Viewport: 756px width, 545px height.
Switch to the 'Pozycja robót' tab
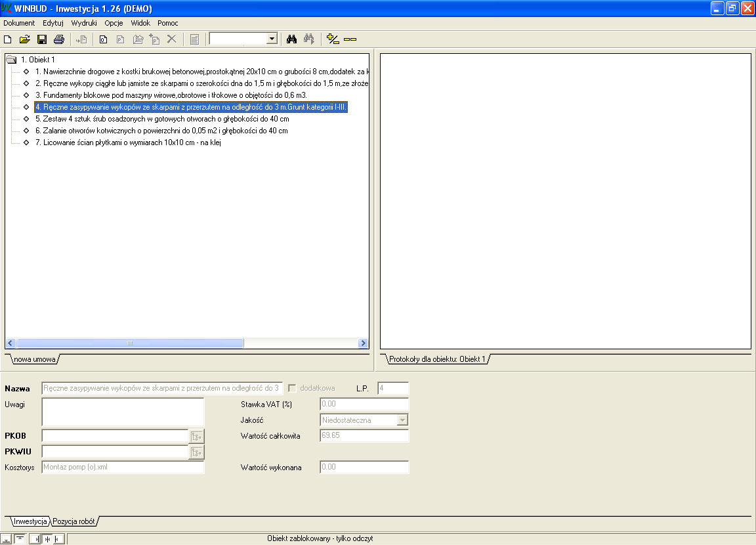(x=74, y=521)
